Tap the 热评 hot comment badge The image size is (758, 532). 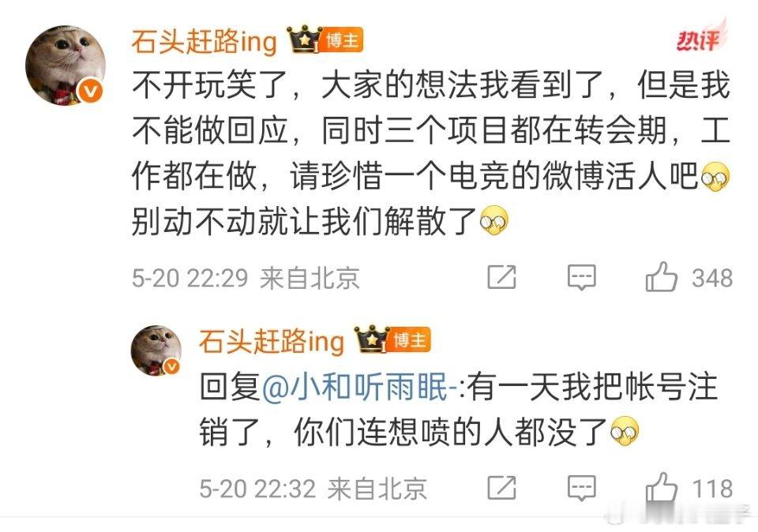[x=700, y=37]
